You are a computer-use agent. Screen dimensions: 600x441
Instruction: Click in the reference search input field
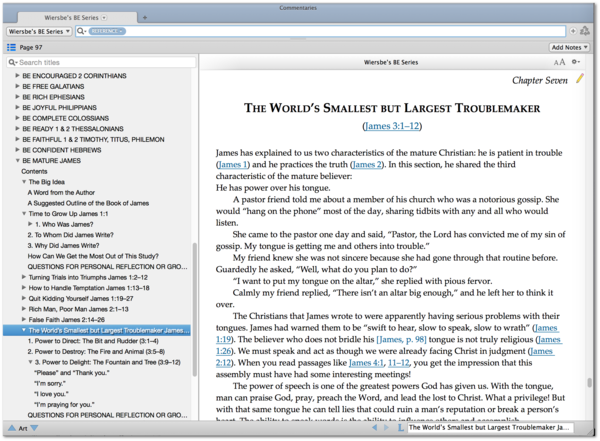pos(321,31)
